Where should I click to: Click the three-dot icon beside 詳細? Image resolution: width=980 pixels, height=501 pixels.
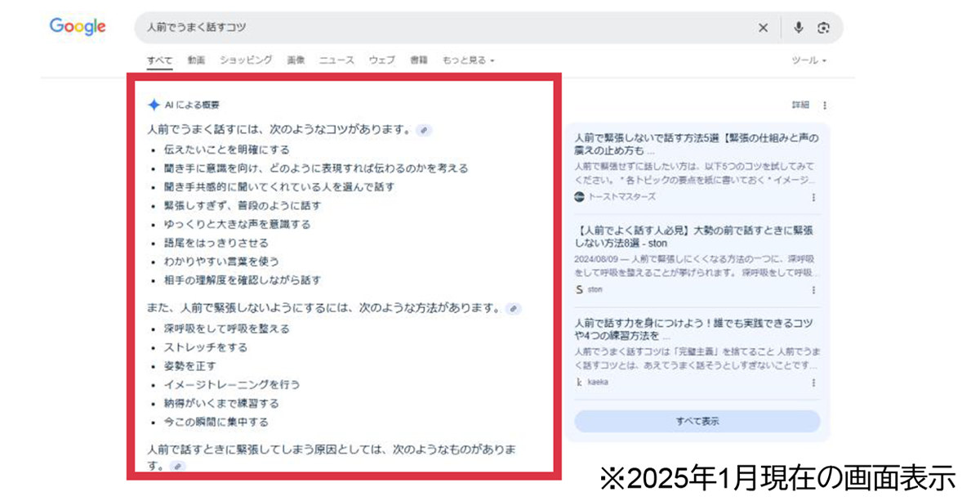pyautogui.click(x=825, y=105)
